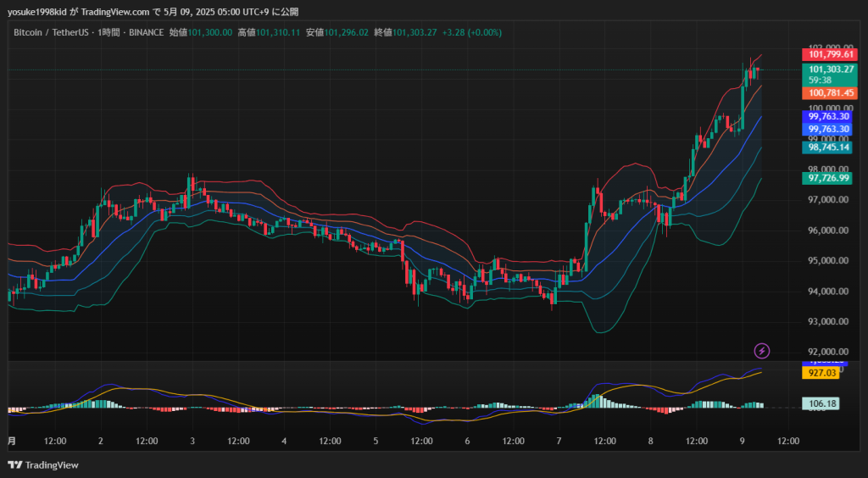Click the teal 98,745.14 price label
This screenshot has width=868, height=478.
point(827,147)
